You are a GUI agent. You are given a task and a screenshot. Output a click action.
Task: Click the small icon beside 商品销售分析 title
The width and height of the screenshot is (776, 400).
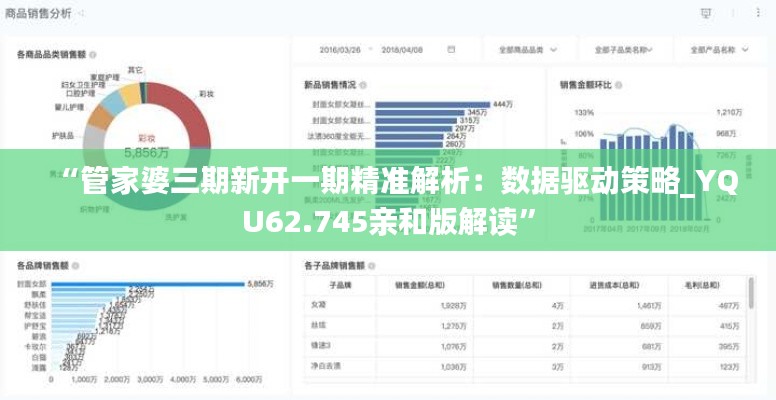(81, 14)
